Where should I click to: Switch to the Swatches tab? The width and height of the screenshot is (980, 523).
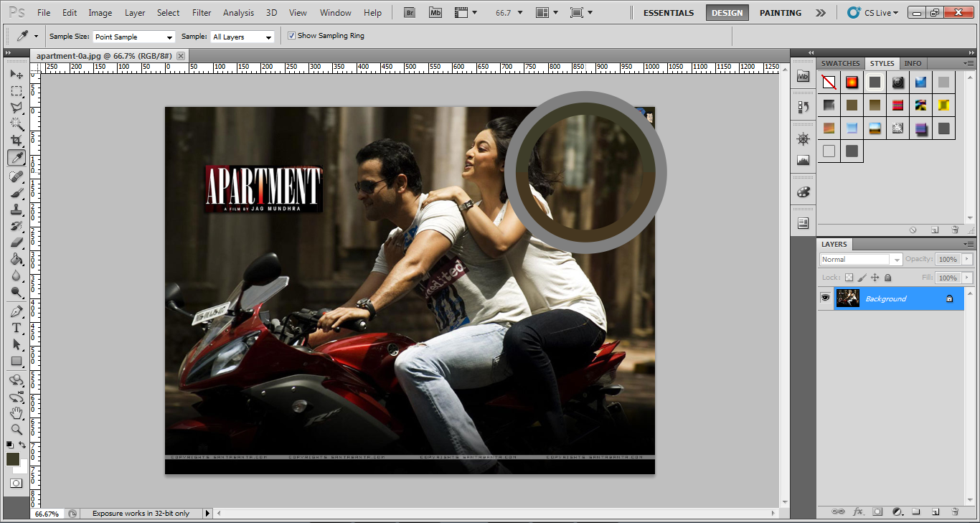840,63
